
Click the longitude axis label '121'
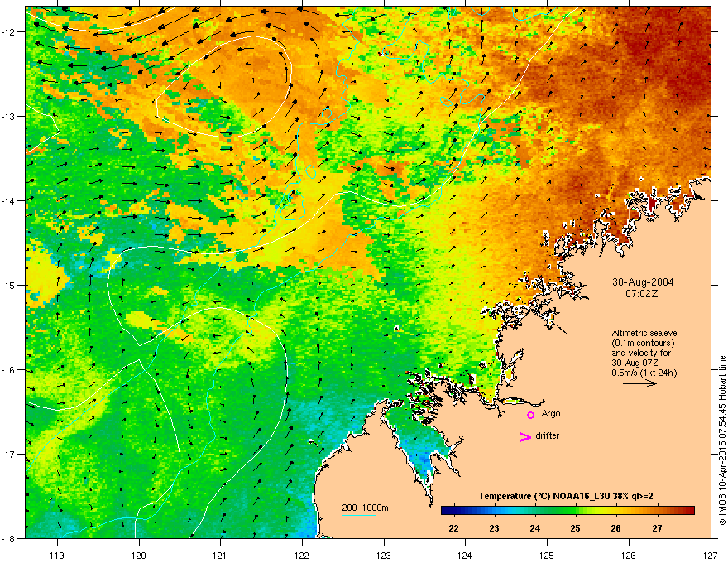pos(220,555)
